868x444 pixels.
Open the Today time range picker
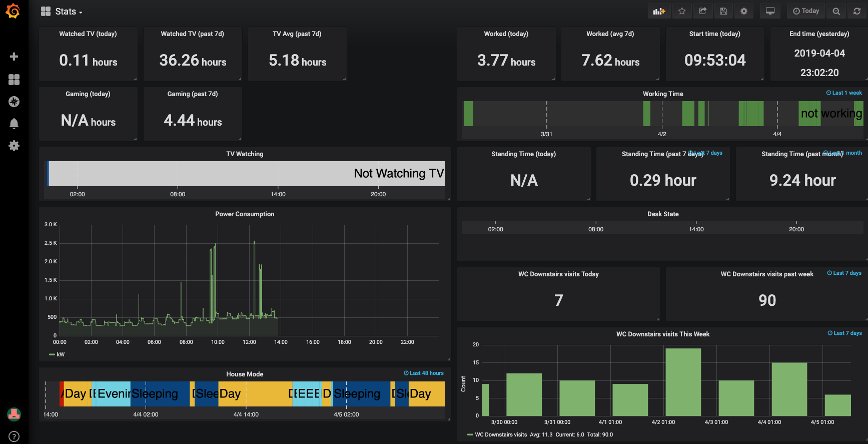click(806, 11)
